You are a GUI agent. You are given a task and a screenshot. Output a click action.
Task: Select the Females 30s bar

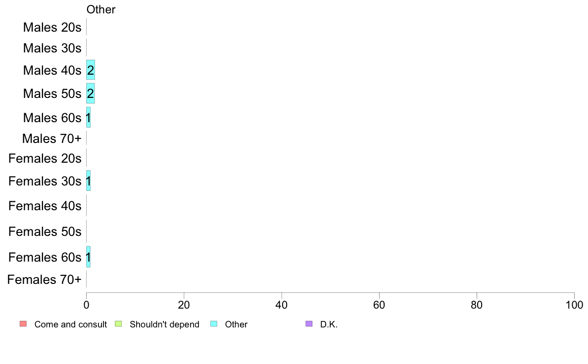(x=89, y=181)
